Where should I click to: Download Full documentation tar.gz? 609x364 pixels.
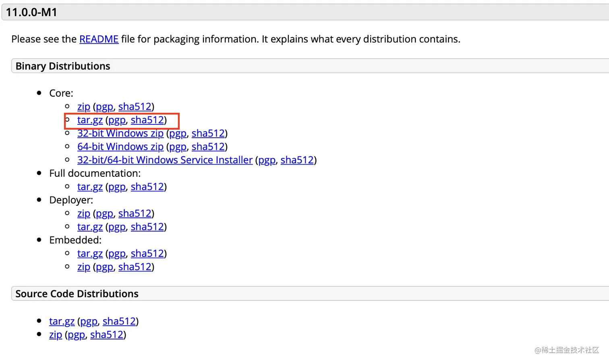click(90, 187)
